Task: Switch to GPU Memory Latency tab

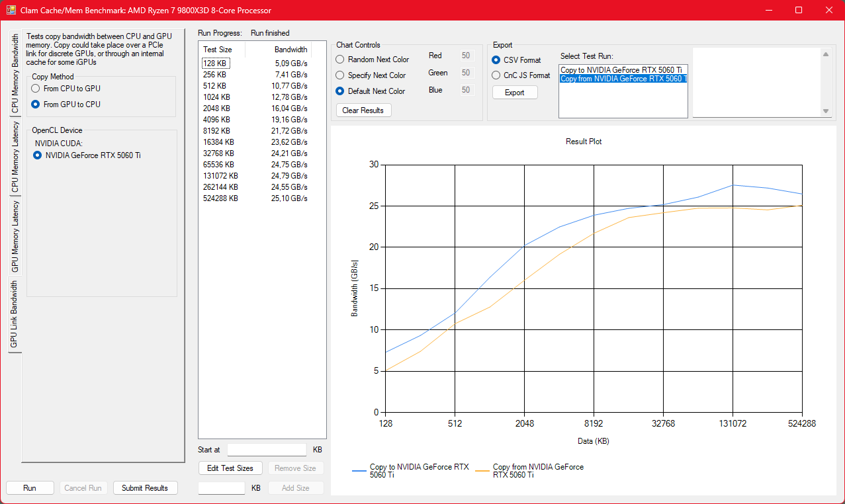Action: 15,237
